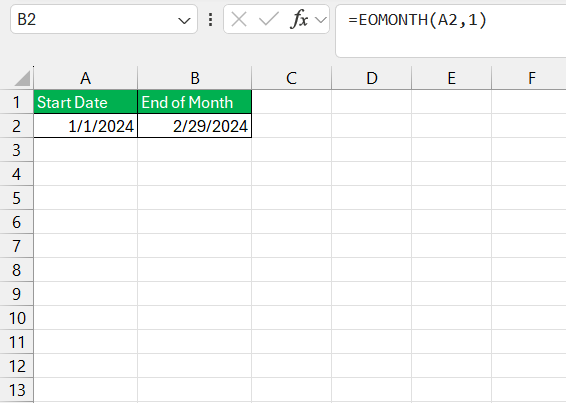Select column C header
The width and height of the screenshot is (566, 403).
point(291,78)
